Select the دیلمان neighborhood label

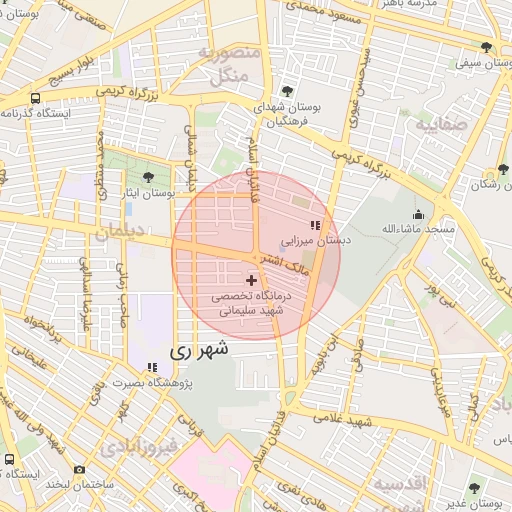pos(120,233)
